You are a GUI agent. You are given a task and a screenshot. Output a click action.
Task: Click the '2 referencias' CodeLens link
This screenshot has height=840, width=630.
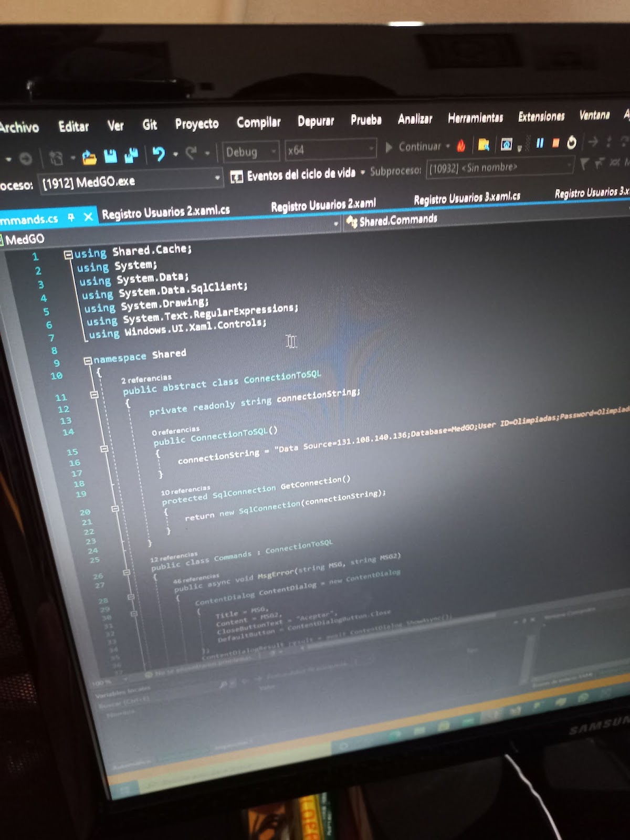click(x=146, y=379)
